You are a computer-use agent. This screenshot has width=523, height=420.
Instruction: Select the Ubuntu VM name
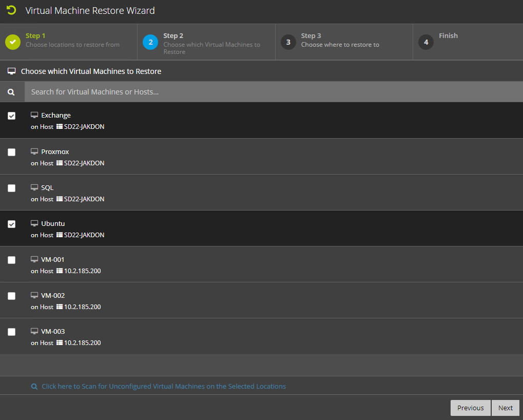click(53, 223)
